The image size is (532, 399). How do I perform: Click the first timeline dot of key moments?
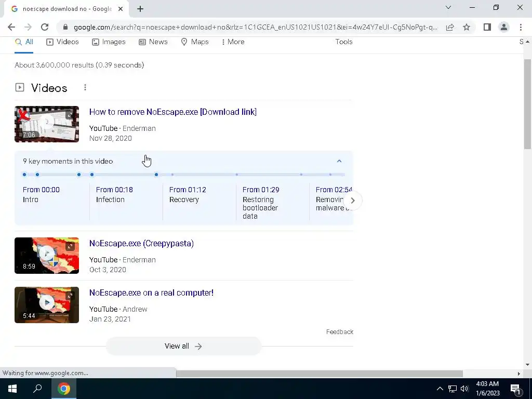click(24, 175)
